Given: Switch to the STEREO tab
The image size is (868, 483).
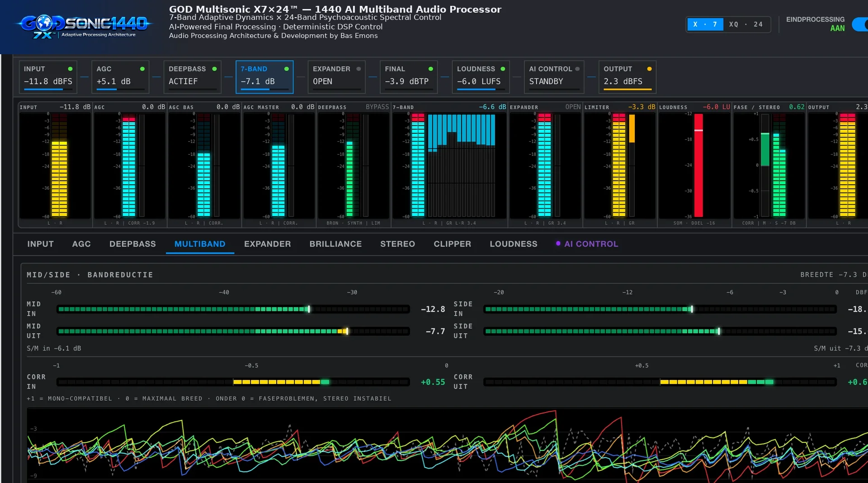Looking at the screenshot, I should click(397, 244).
